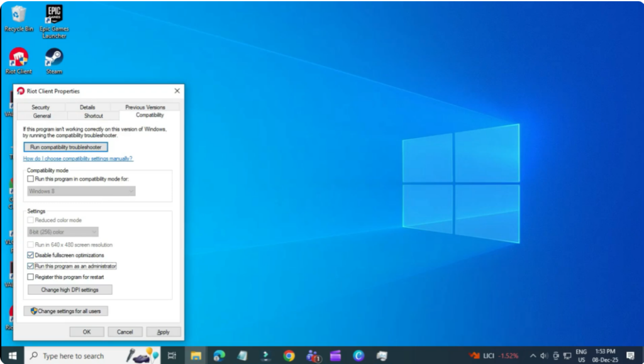Click 'Run compatibility troubleshooter' button
644x364 pixels.
click(x=65, y=147)
